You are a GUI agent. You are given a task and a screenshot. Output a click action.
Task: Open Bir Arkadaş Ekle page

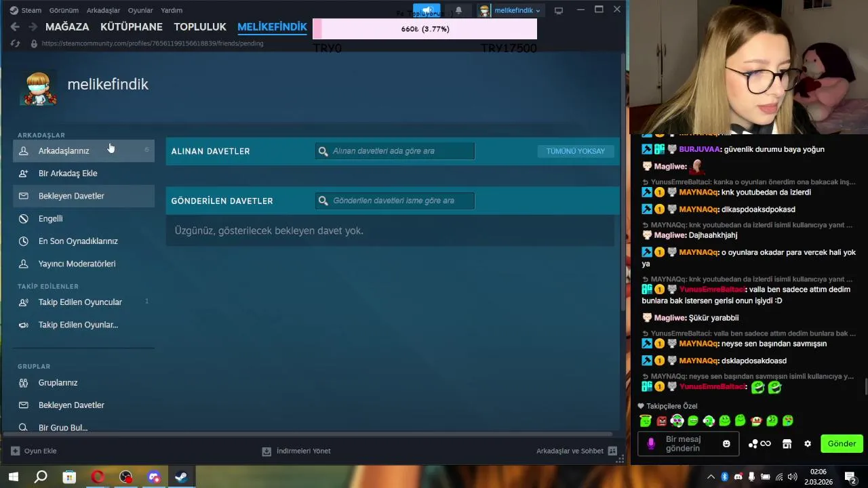[x=83, y=173]
